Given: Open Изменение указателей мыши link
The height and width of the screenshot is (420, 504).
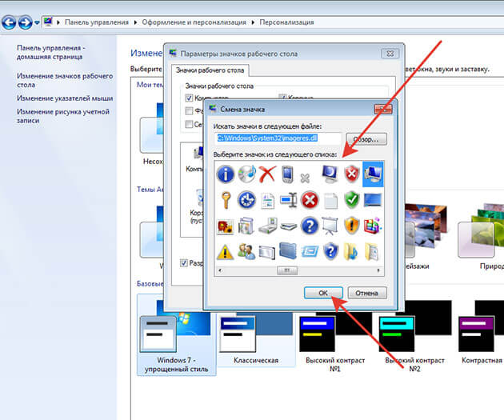Looking at the screenshot, I should coord(65,98).
